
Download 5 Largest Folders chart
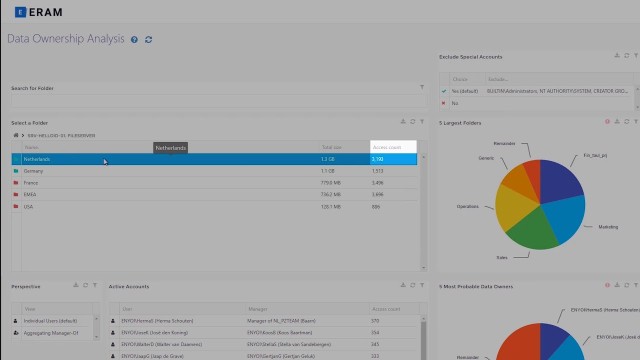click(617, 122)
